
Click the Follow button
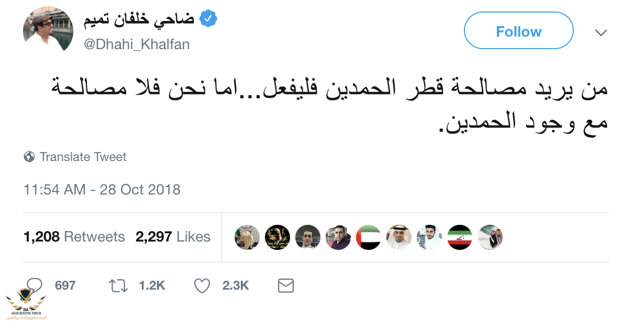518,31
